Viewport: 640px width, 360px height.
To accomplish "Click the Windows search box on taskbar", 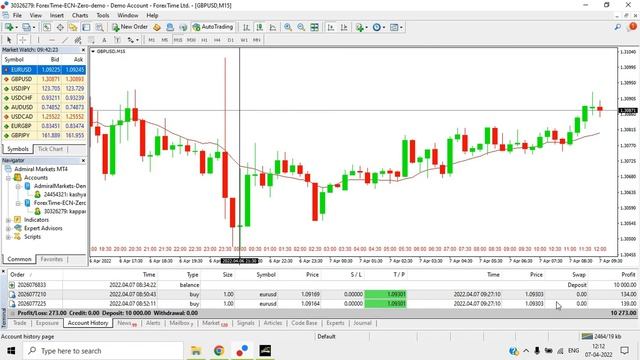I will coord(103,351).
